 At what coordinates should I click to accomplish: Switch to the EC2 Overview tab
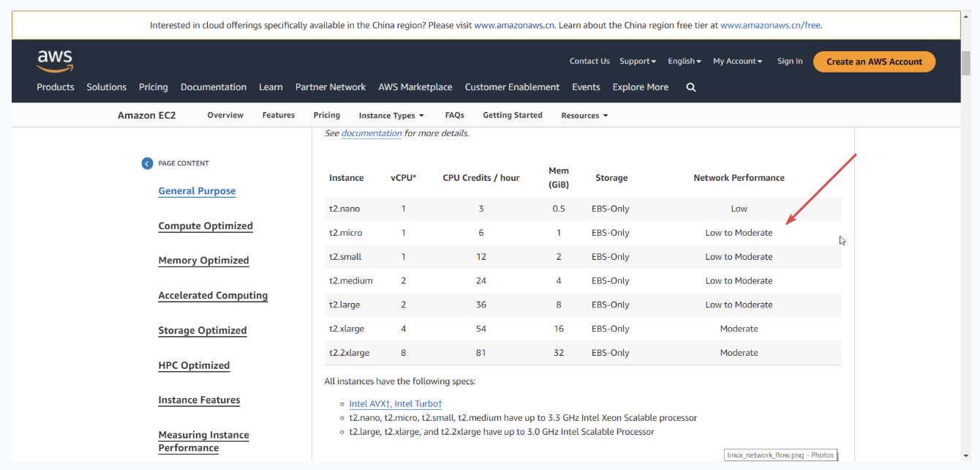click(x=225, y=115)
